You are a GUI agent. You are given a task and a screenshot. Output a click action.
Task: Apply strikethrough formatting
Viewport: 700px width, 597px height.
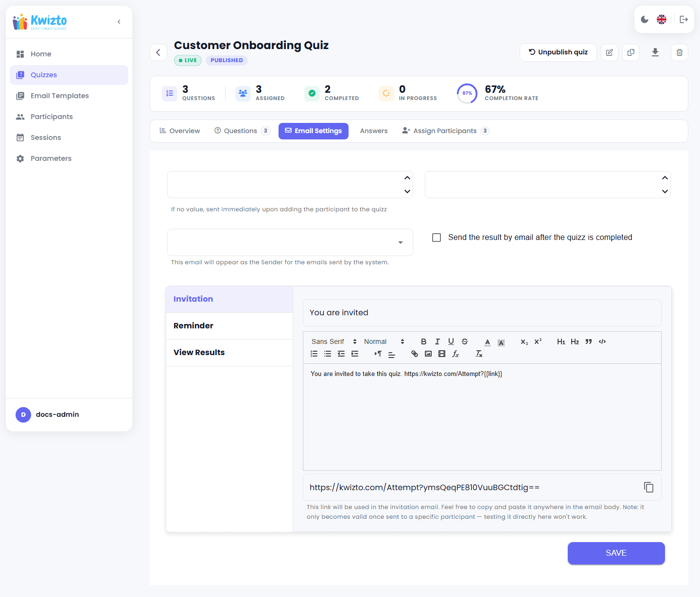click(x=464, y=341)
